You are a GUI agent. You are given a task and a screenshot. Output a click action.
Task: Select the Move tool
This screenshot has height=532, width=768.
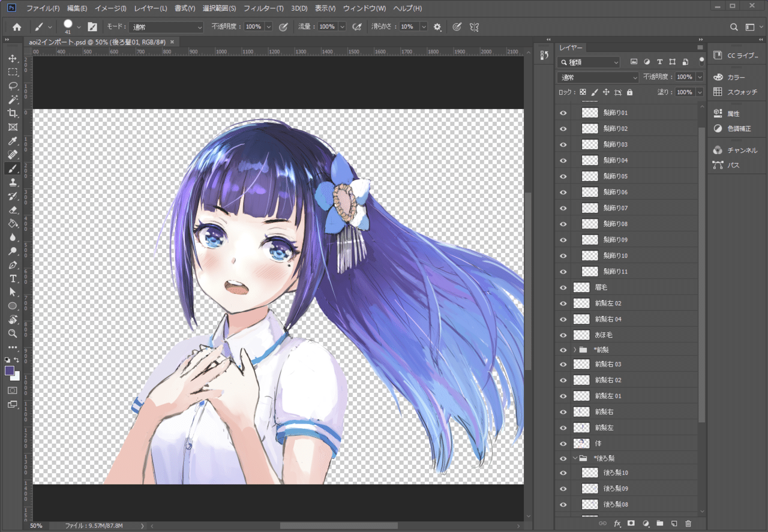[13, 58]
